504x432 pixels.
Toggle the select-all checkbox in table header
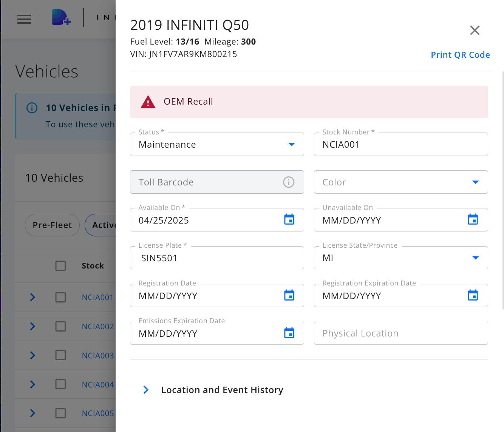coord(60,266)
